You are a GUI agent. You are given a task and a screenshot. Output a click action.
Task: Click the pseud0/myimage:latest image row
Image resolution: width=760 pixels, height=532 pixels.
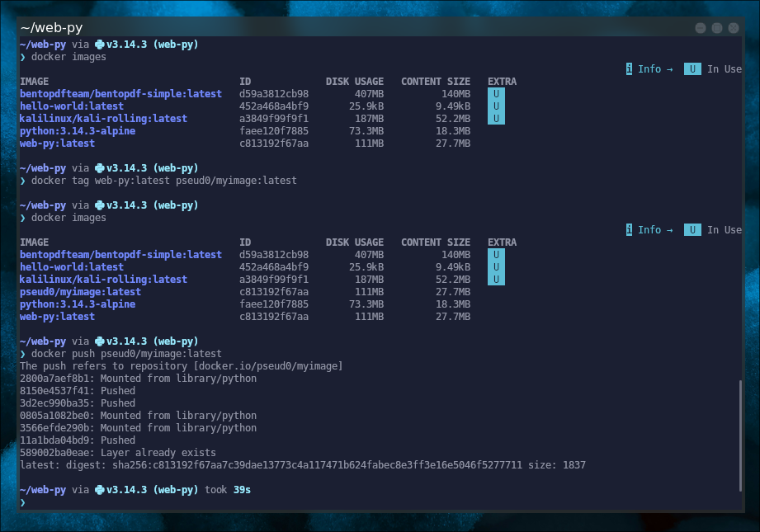pos(81,292)
